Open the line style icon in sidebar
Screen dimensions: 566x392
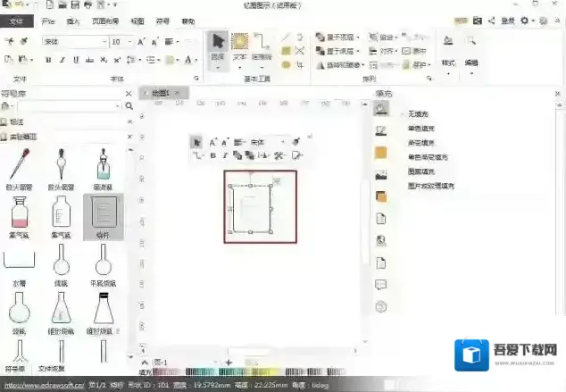point(381,130)
